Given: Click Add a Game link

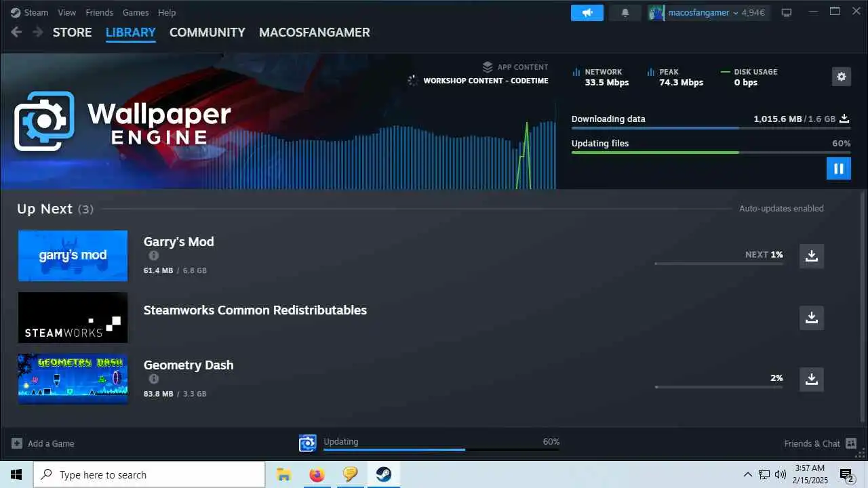Looking at the screenshot, I should pyautogui.click(x=51, y=443).
